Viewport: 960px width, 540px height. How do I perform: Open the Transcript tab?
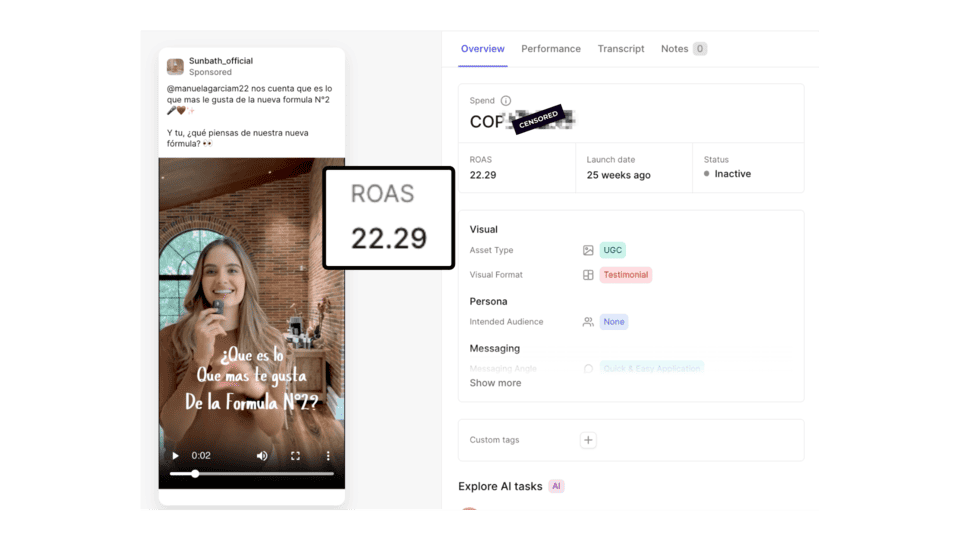click(621, 48)
